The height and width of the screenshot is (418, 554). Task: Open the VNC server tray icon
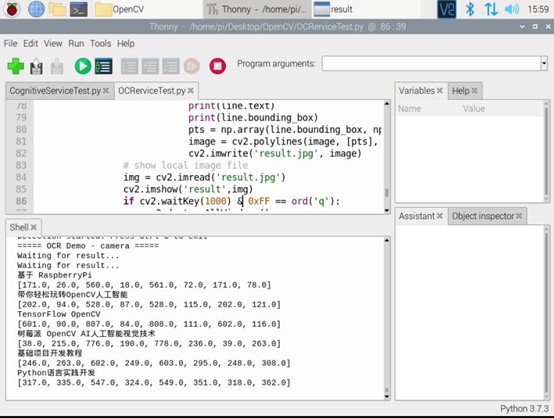[447, 9]
